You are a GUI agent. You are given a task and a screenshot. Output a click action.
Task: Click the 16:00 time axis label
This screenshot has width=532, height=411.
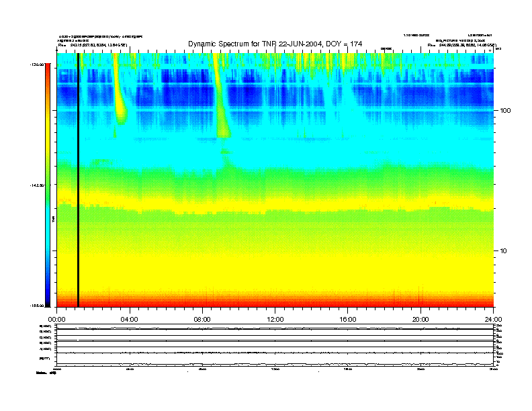[348, 320]
